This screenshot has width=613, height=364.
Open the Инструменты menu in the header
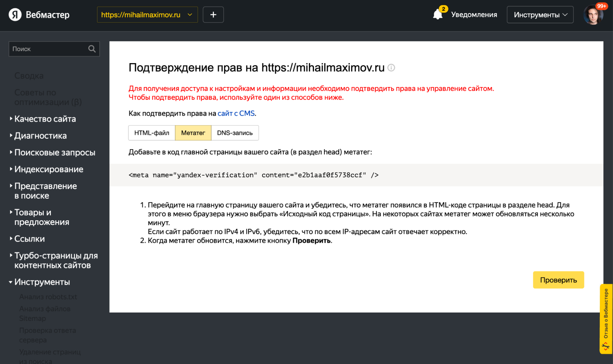point(539,14)
